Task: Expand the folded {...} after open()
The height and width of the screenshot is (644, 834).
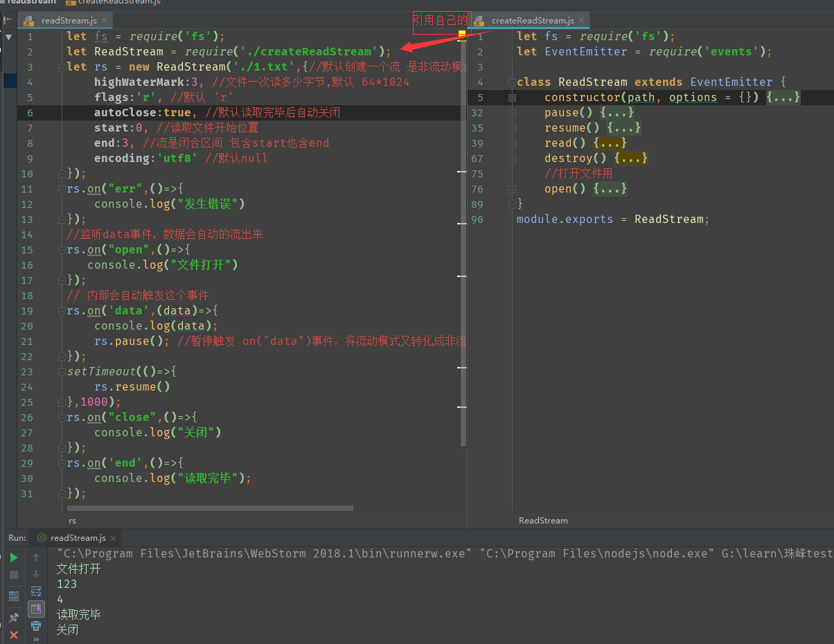Action: coord(610,189)
